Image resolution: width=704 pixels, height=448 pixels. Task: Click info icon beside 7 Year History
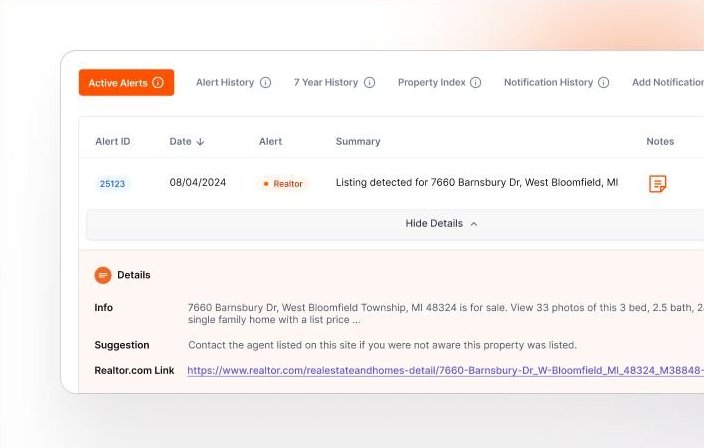click(x=369, y=83)
